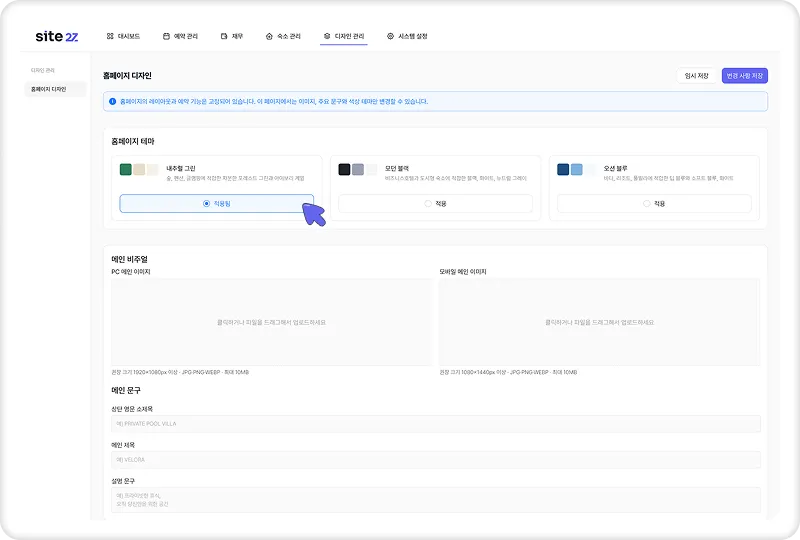Focus the 설명 문구 text area
Image resolution: width=800 pixels, height=540 pixels.
[436, 500]
